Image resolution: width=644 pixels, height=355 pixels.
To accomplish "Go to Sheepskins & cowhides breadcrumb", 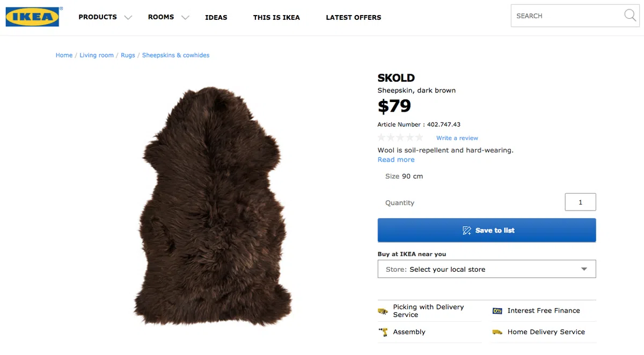I will point(175,55).
